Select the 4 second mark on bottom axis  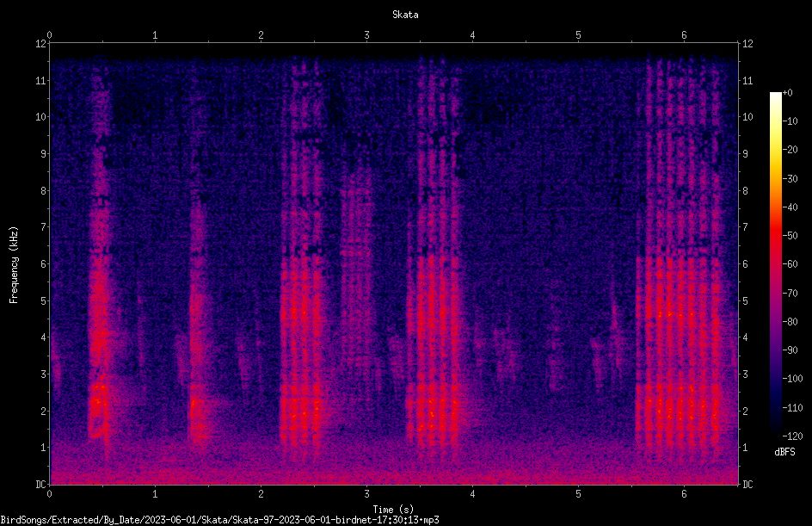click(x=472, y=494)
